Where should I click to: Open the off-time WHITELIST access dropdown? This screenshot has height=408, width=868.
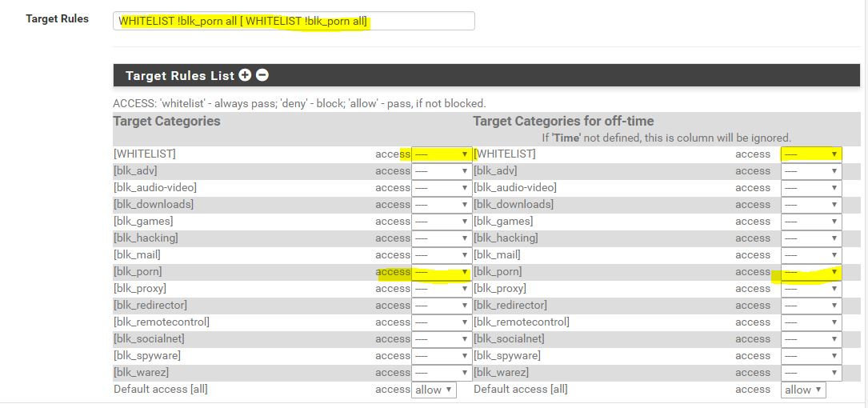pos(811,154)
